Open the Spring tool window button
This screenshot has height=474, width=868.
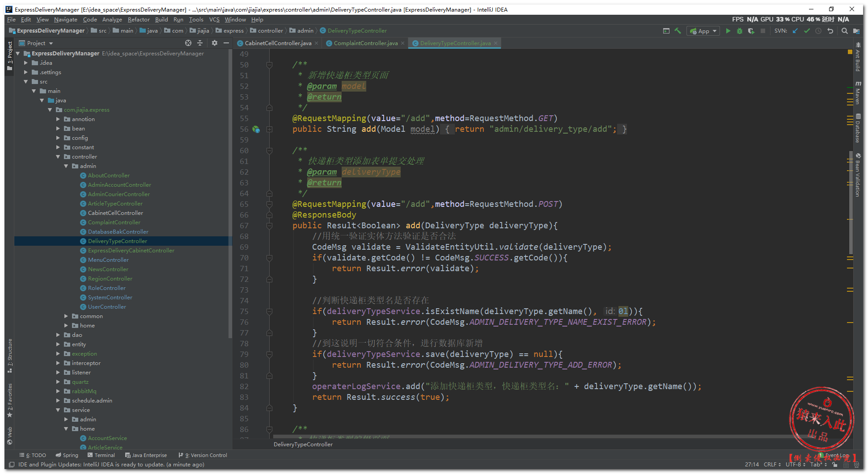[x=67, y=455]
